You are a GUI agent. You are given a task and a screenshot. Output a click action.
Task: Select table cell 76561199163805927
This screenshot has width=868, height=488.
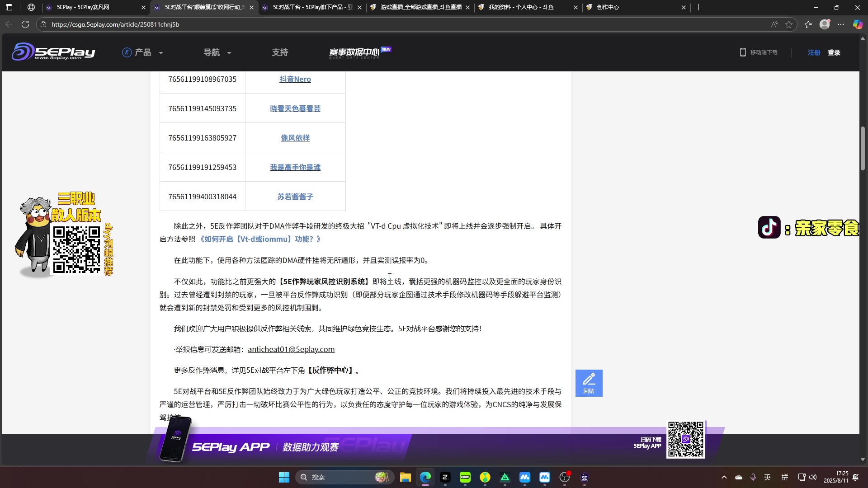(203, 138)
